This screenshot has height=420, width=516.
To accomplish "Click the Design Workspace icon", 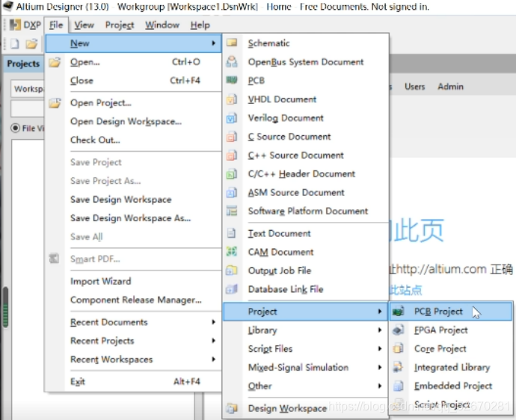I will [x=232, y=408].
